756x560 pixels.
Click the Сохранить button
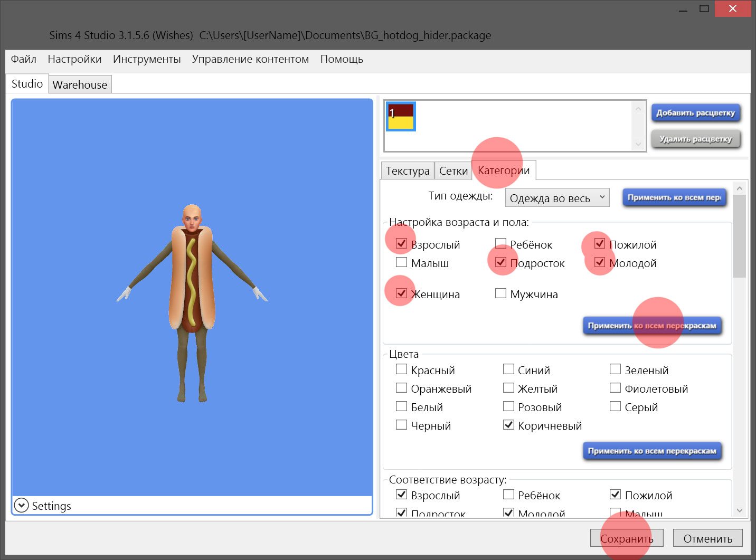pos(627,538)
